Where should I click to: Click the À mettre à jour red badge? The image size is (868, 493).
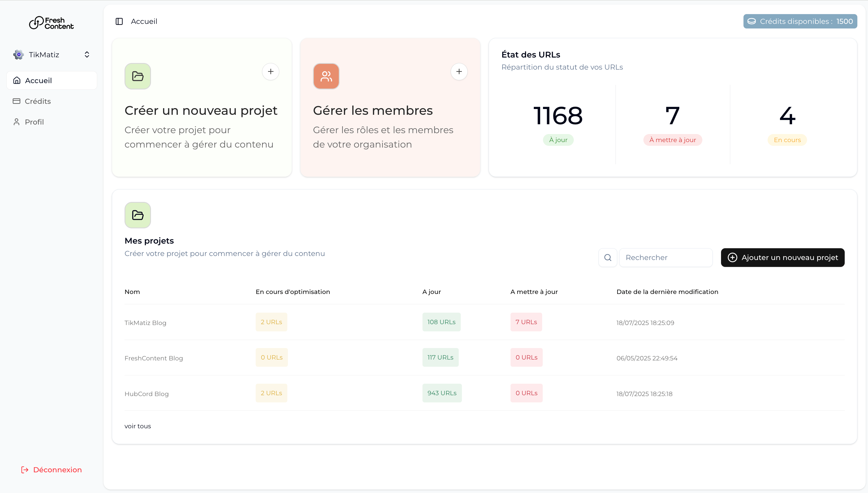pos(673,140)
